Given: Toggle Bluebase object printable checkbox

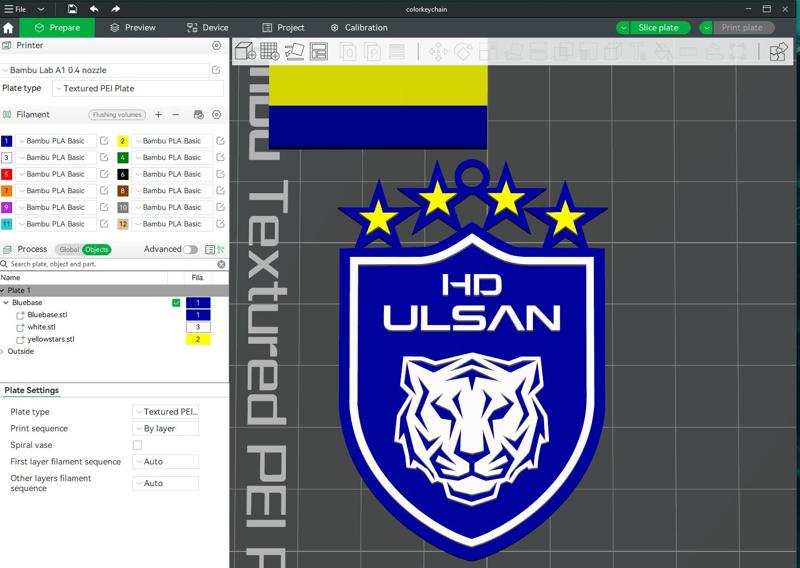Looking at the screenshot, I should coord(176,303).
